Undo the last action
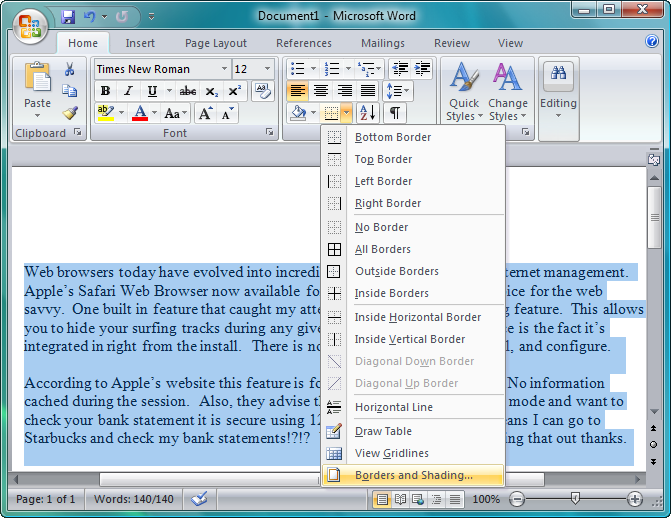Image resolution: width=671 pixels, height=518 pixels. pyautogui.click(x=89, y=17)
